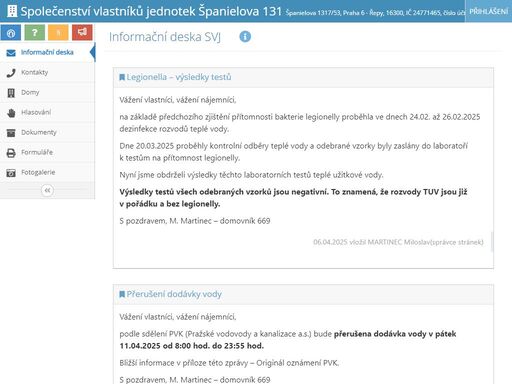Screen dimensions: 512x384
Task: Click the camera icon next to Fotogalerie
Action: 11,173
